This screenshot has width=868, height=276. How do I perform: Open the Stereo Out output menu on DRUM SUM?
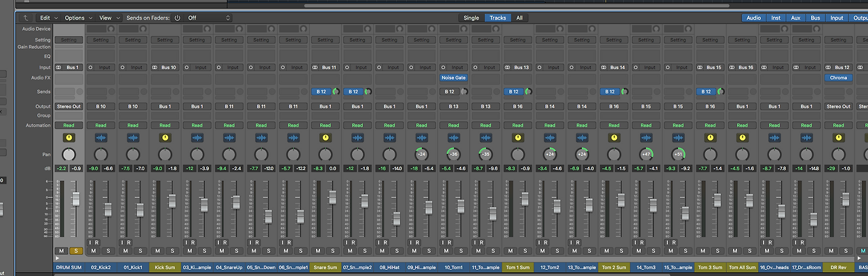pos(68,106)
